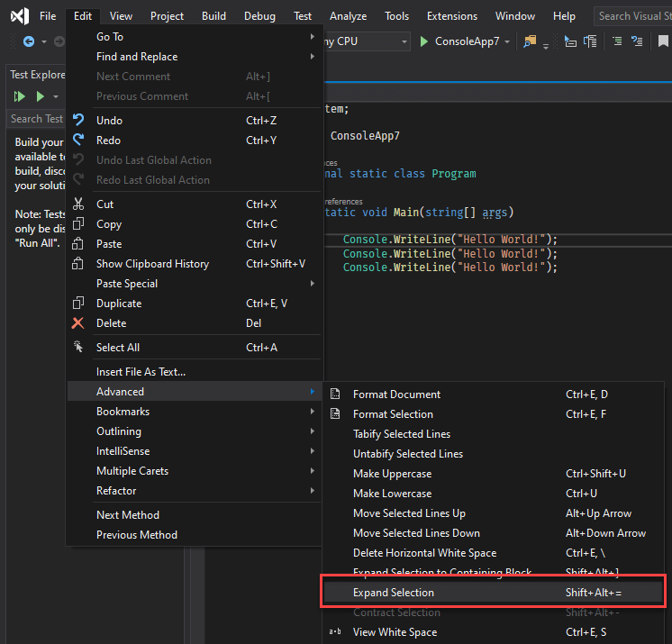Click Insert File As Text option

(x=141, y=372)
